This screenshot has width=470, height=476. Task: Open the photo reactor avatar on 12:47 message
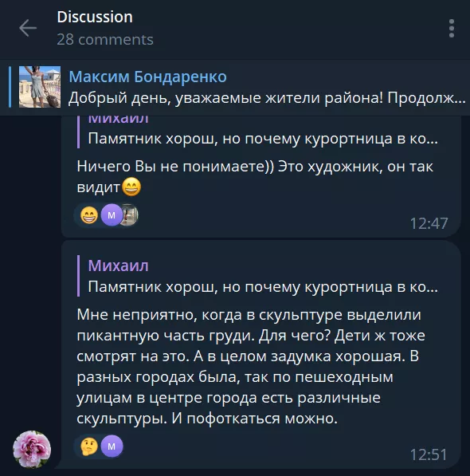[129, 215]
